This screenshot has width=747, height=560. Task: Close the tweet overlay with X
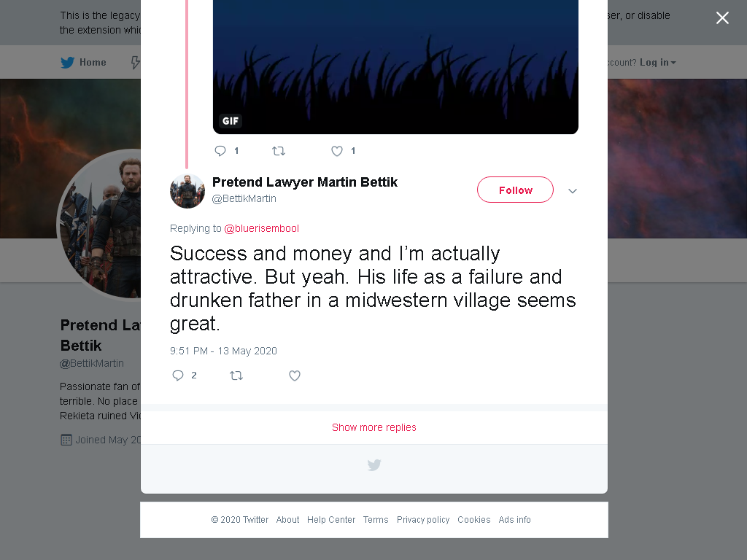(x=722, y=18)
